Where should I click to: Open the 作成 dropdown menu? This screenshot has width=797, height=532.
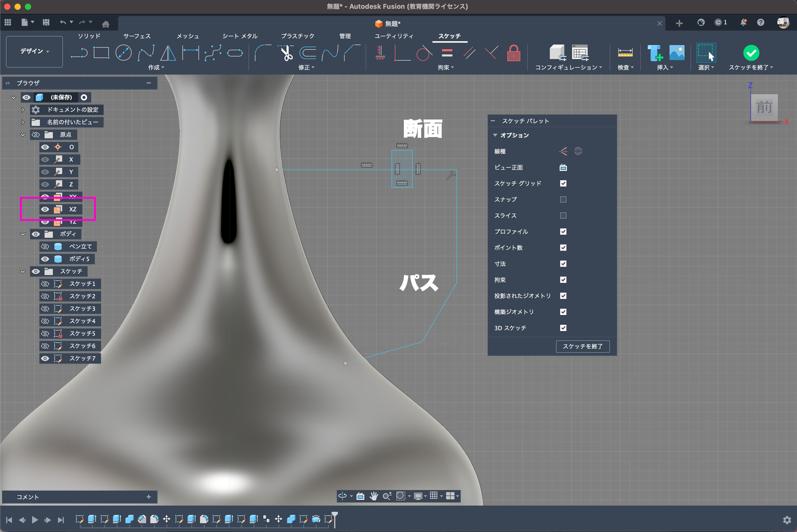(x=156, y=68)
